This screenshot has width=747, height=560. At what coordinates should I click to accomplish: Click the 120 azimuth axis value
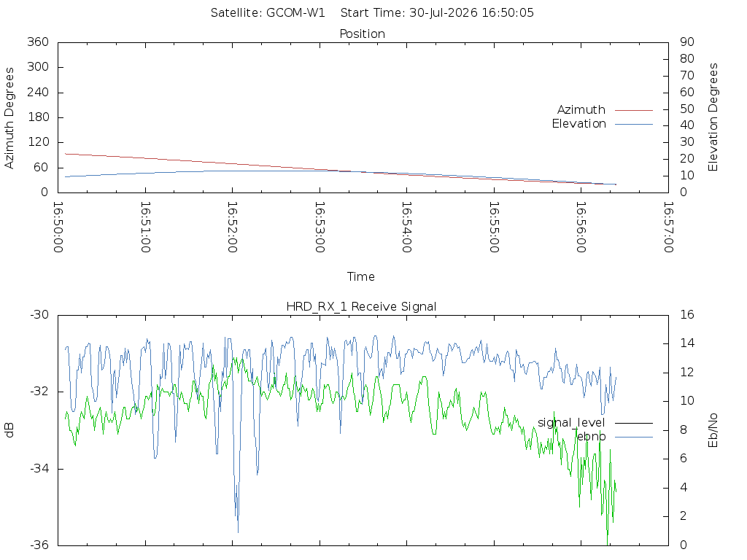pos(38,142)
